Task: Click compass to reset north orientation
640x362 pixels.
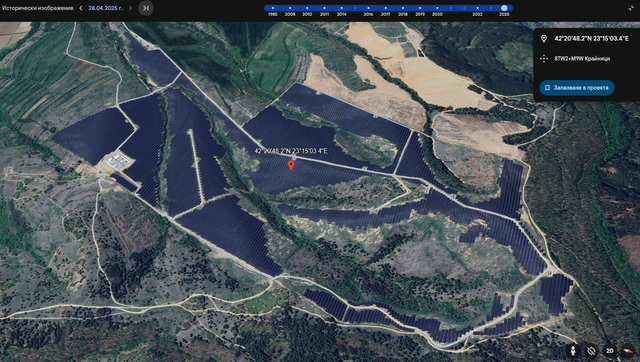Action: point(628,351)
